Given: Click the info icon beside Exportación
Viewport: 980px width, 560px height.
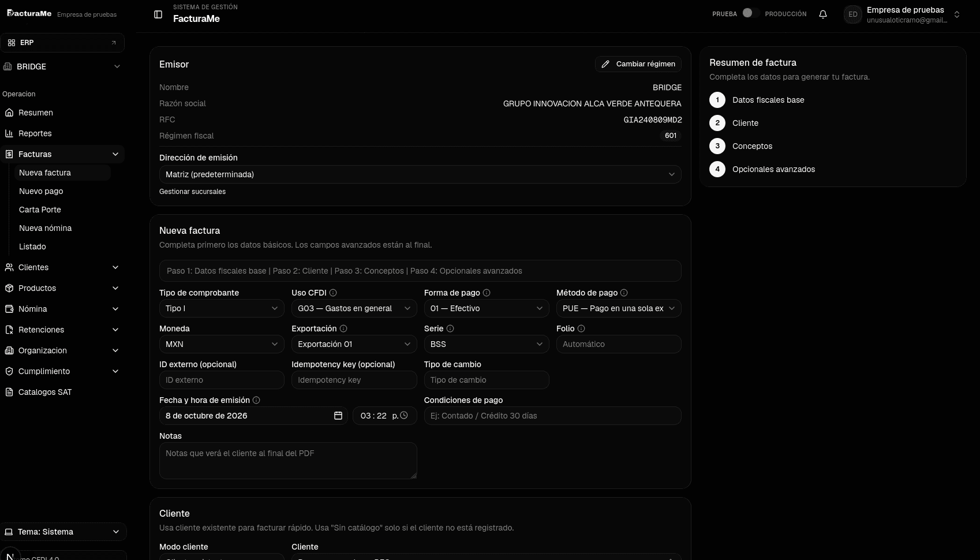Looking at the screenshot, I should 343,328.
